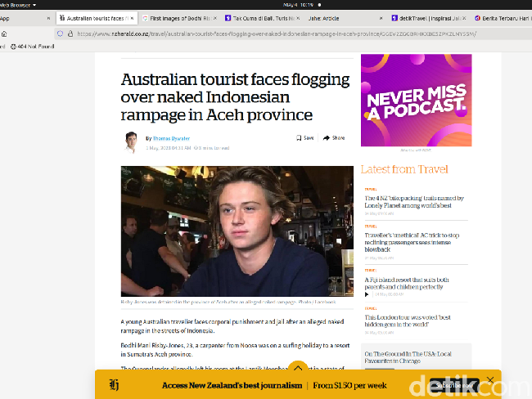Viewport: 532px width, 399px height.
Task: Click the home icon in browser toolbar
Action: pyautogui.click(x=4, y=34)
